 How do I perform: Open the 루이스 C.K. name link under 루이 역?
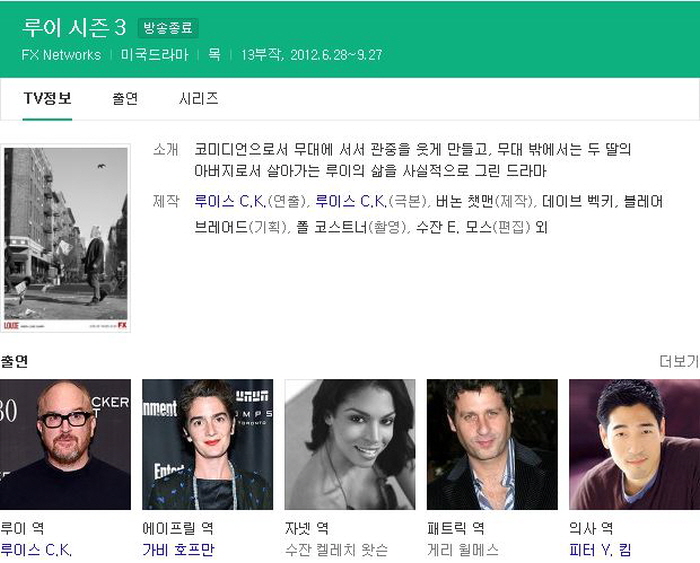pos(36,550)
